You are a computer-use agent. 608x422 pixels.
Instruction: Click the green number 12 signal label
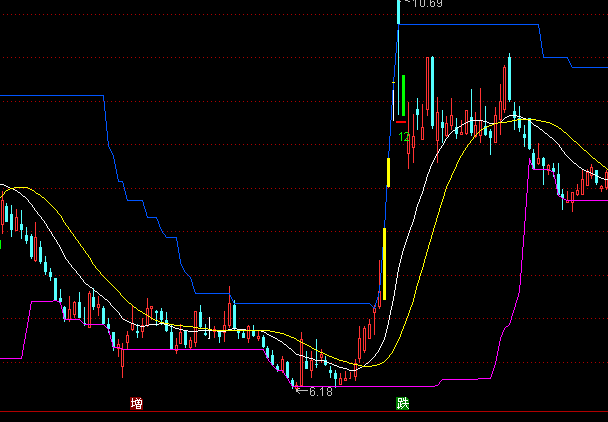pyautogui.click(x=403, y=137)
